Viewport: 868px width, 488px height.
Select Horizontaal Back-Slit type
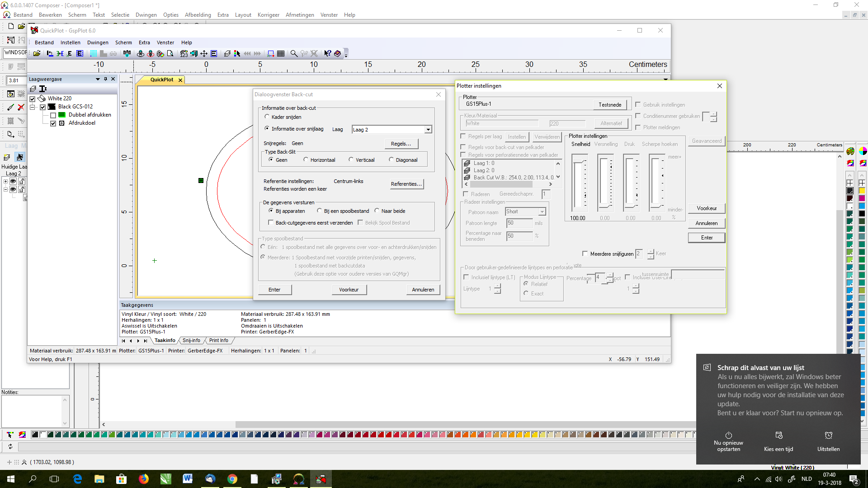coord(306,160)
